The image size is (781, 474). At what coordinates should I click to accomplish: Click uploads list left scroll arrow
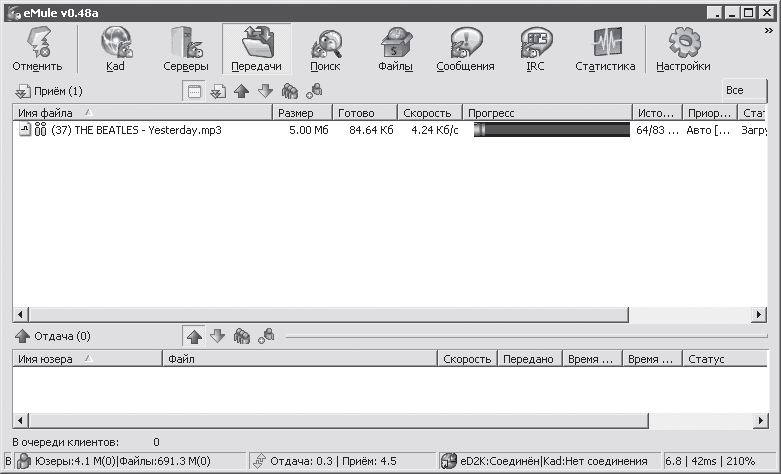coord(20,421)
